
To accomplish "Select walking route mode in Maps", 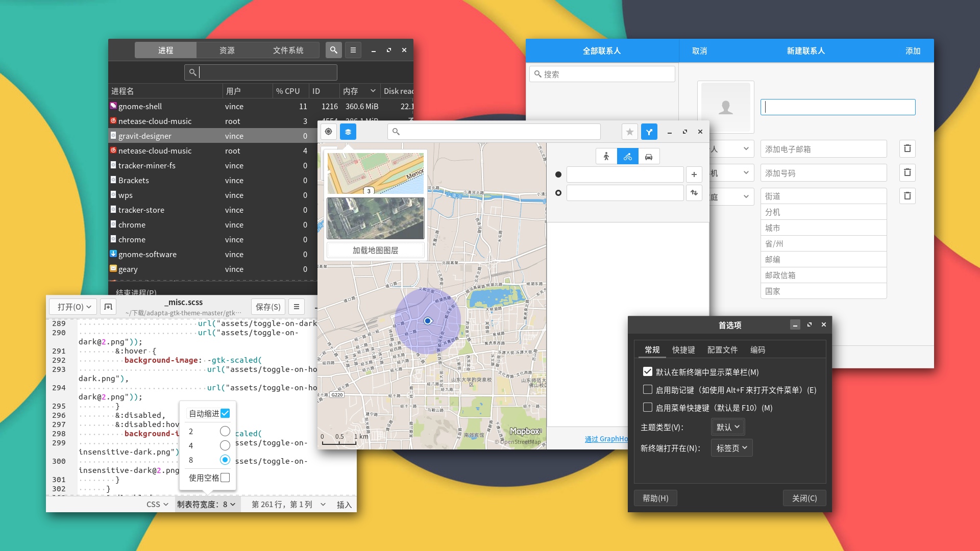I will 606,157.
